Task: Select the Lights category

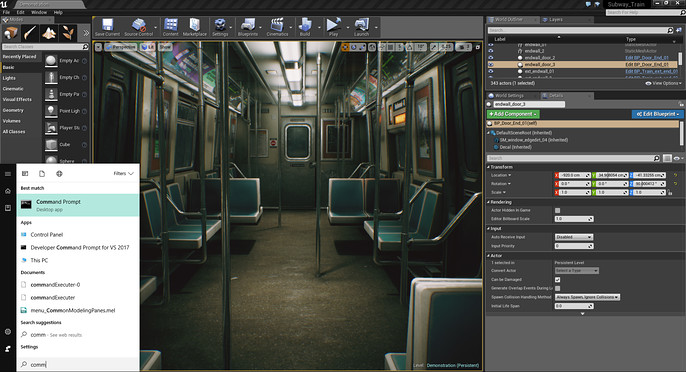Action: click(x=9, y=78)
